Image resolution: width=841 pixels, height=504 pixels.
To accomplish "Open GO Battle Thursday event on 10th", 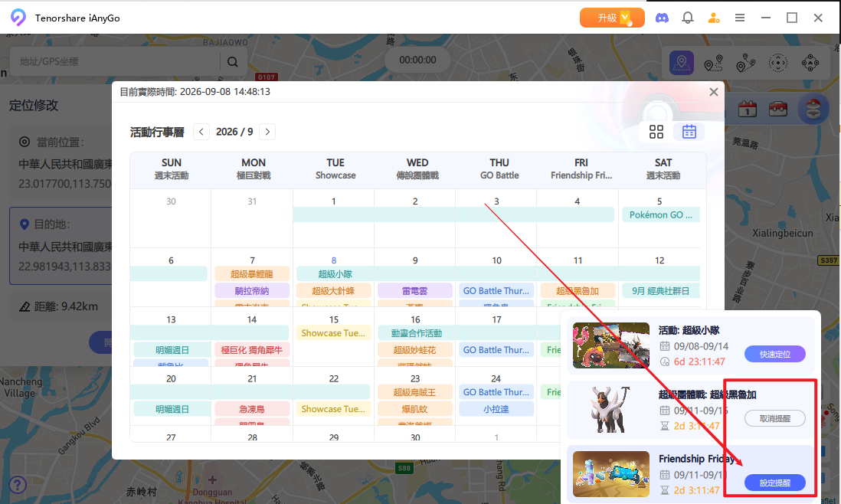I will (496, 290).
